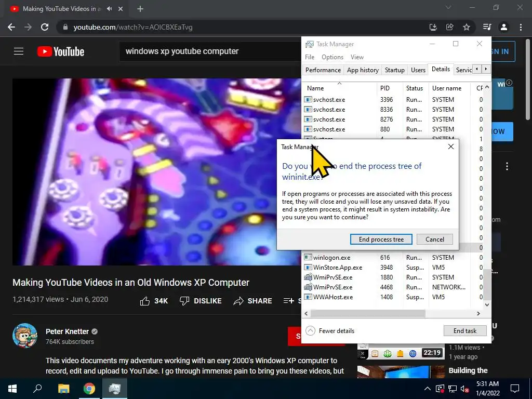Open taskbar search icon
This screenshot has width=532, height=399.
click(x=37, y=389)
